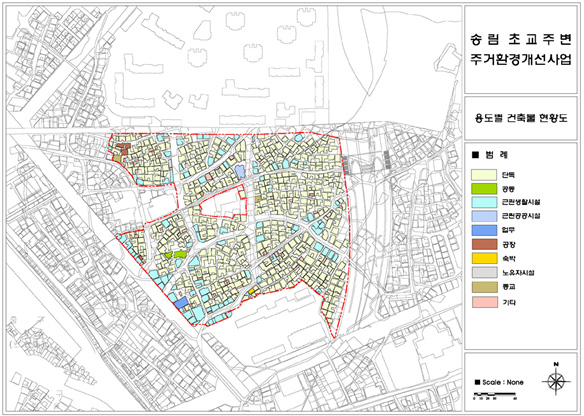Screen dimensions: 584x416
Task: Select the green 공동 legend swatch
Action: [x=484, y=189]
